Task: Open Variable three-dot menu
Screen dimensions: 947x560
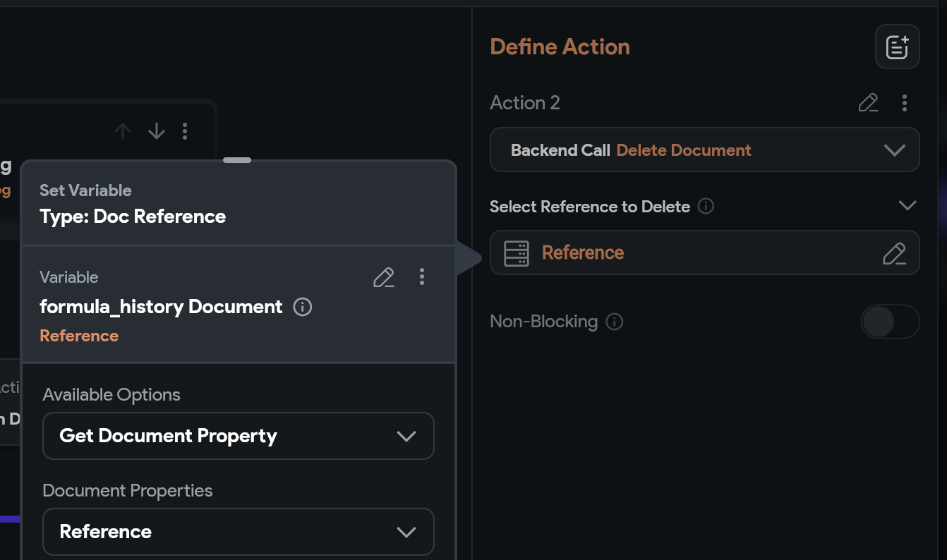Action: click(x=422, y=276)
